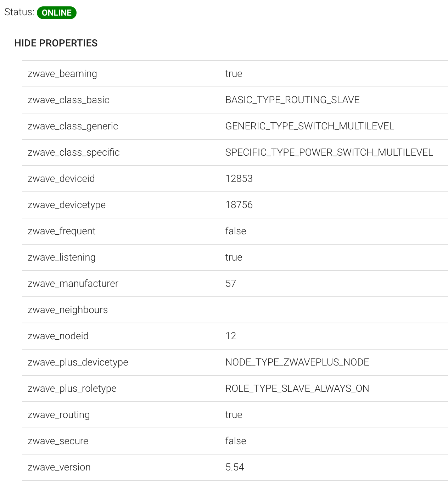Click the zwave_manufacturer value 57
Viewport: 448px width, 485px height.
231,284
